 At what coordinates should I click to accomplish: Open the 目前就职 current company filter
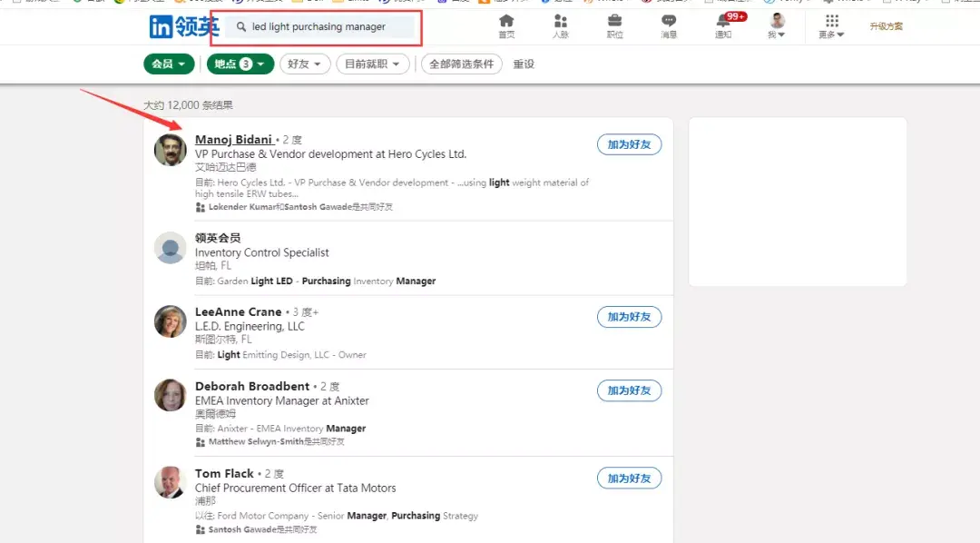pyautogui.click(x=373, y=64)
